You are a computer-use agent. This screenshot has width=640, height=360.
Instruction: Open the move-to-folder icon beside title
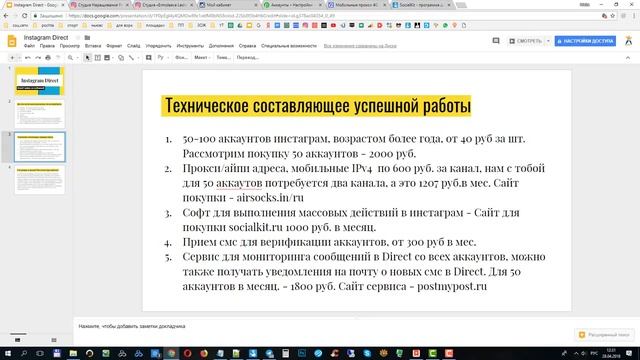click(x=87, y=38)
